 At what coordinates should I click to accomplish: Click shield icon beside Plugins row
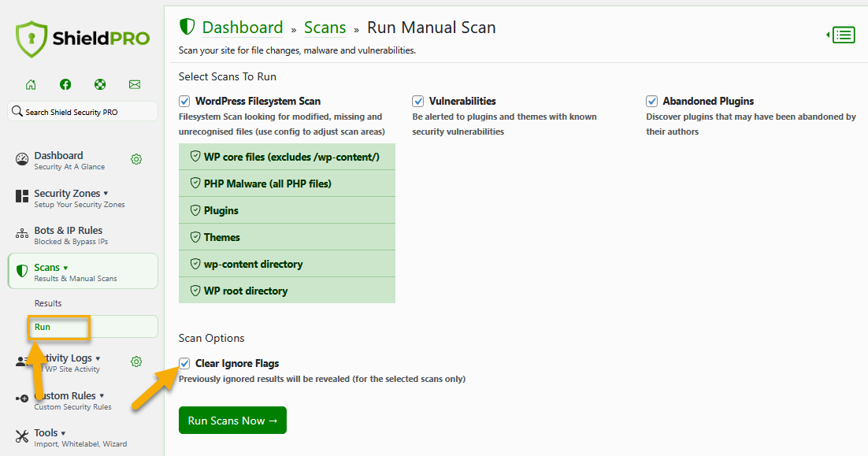pos(195,209)
